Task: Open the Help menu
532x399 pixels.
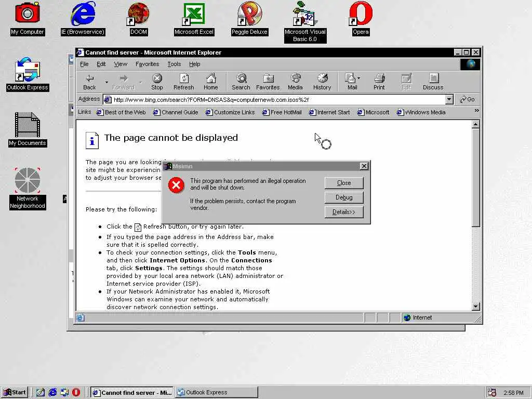Action: pyautogui.click(x=194, y=64)
